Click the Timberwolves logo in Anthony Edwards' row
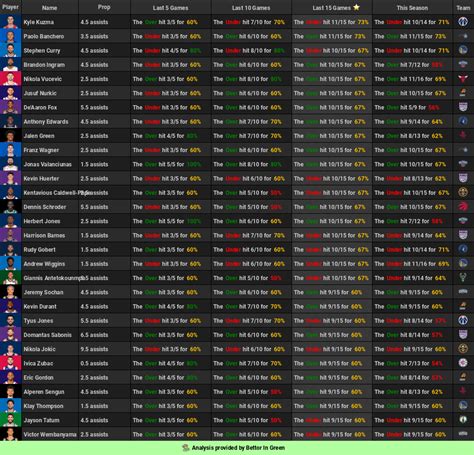 pos(463,122)
